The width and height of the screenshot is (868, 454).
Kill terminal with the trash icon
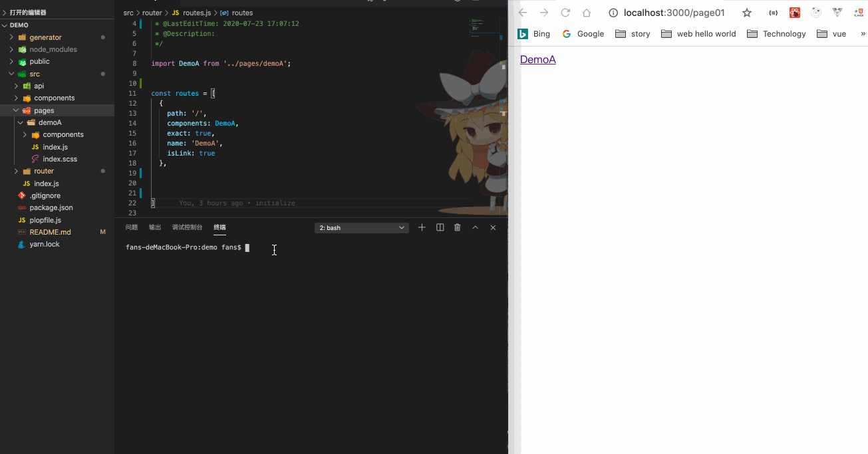tap(457, 227)
